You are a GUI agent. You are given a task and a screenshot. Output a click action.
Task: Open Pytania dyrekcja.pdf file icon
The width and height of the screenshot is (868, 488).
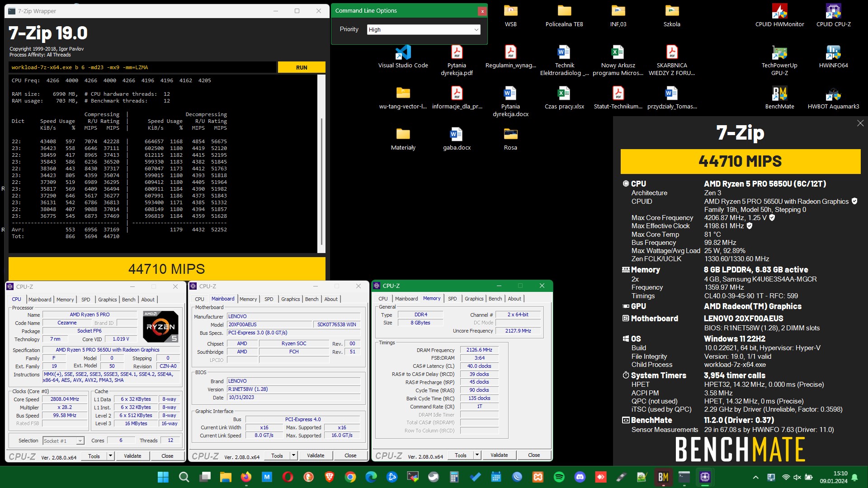457,60
